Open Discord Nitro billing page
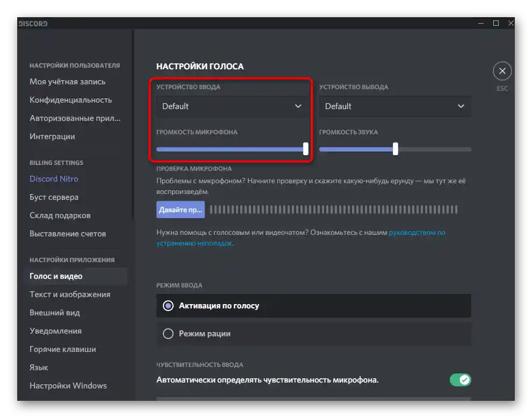 click(x=54, y=179)
